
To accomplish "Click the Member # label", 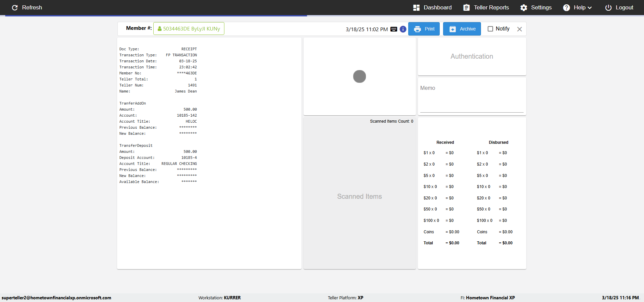I will [139, 28].
